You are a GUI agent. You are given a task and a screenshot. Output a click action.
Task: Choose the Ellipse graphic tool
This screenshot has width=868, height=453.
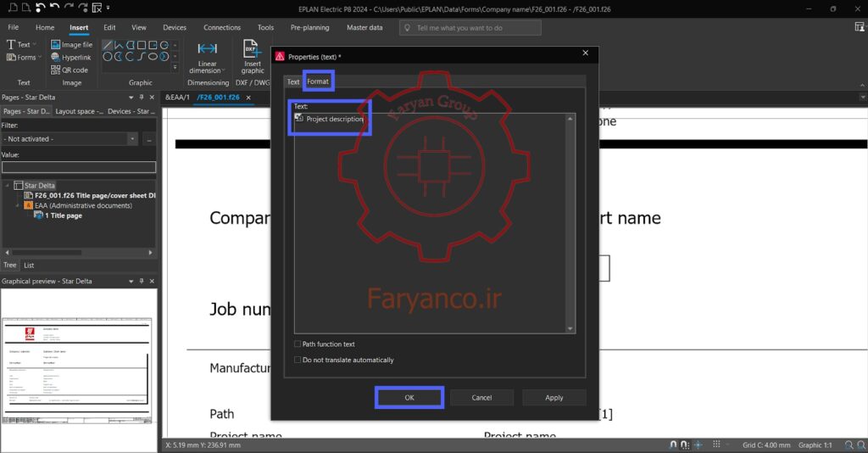coord(153,57)
